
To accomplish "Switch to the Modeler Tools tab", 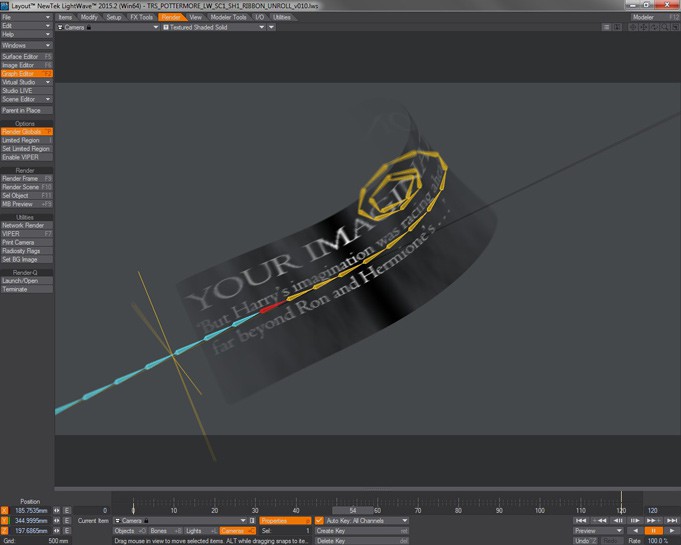I will 228,17.
